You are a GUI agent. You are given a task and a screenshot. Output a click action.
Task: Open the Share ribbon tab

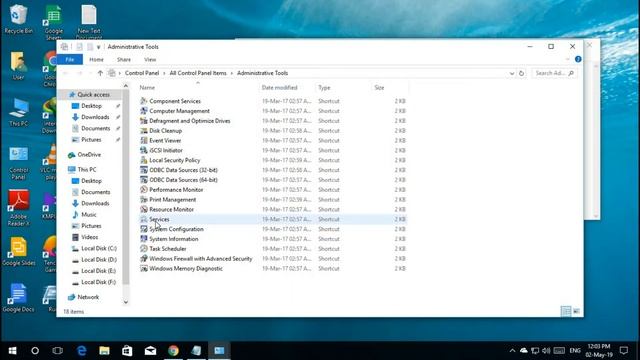pyautogui.click(x=124, y=60)
